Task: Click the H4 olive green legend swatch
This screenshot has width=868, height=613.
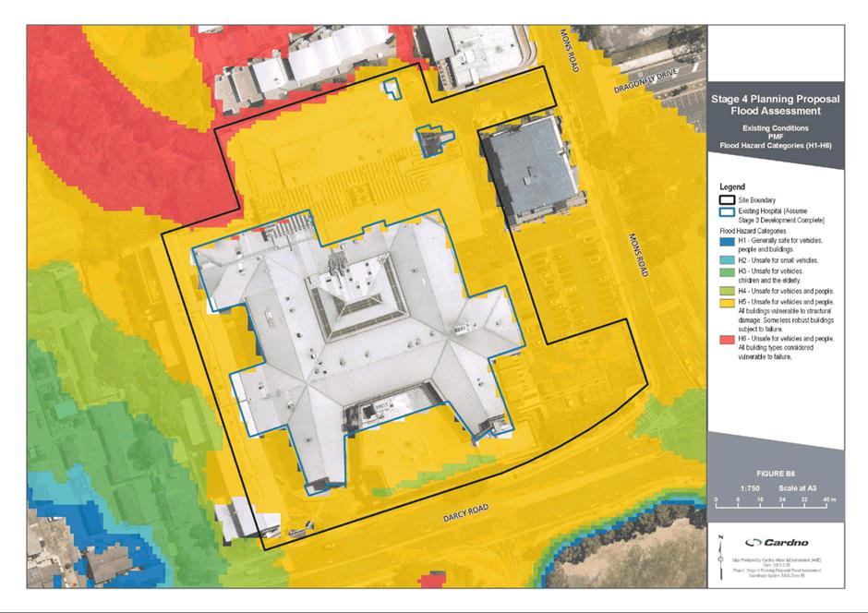Action: pyautogui.click(x=729, y=290)
